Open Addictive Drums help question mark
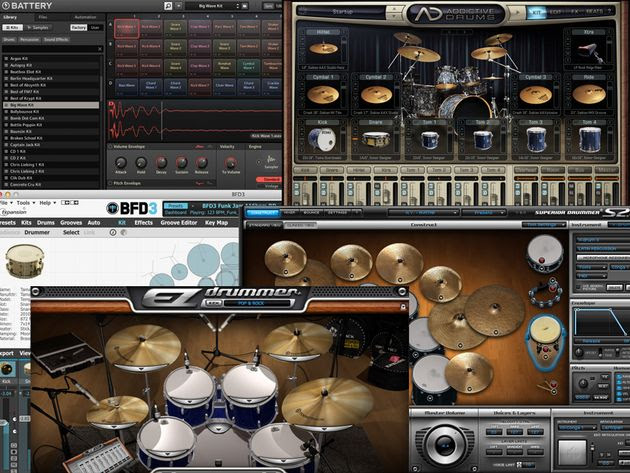Screen dimensions: 630x473 tap(610, 12)
